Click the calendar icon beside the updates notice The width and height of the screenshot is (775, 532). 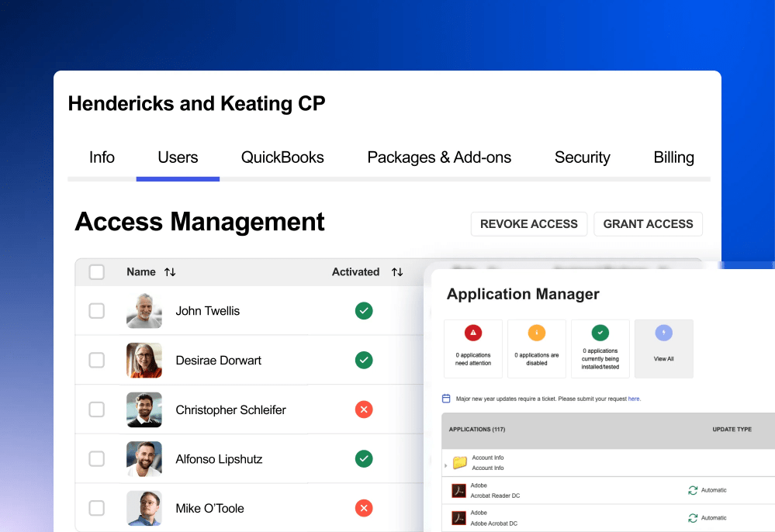click(x=445, y=397)
